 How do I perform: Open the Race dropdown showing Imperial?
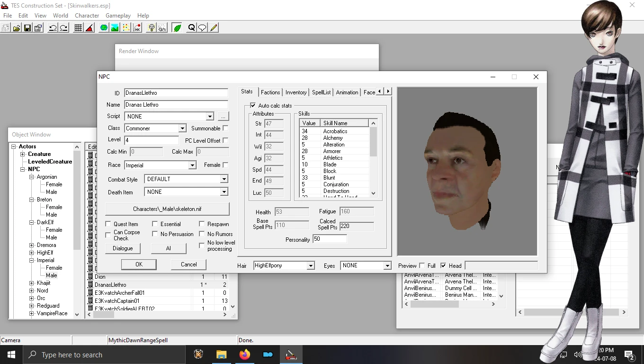tap(192, 165)
